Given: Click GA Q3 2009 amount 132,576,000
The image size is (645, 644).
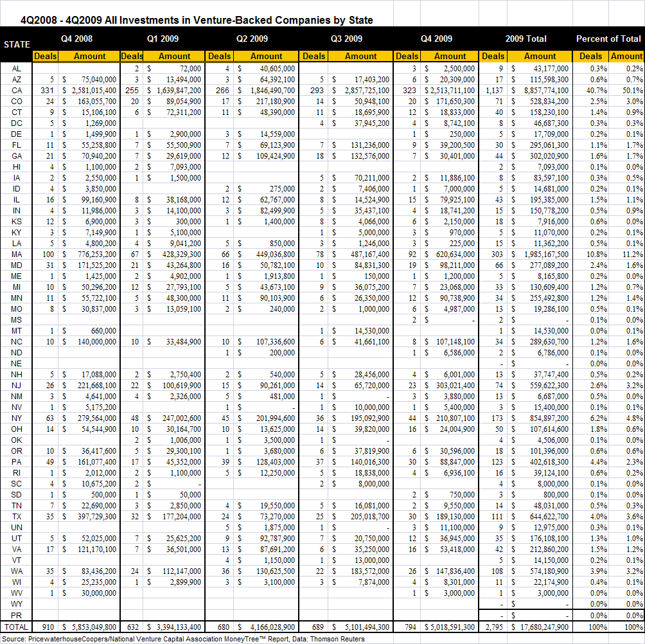Looking at the screenshot, I should (370, 156).
